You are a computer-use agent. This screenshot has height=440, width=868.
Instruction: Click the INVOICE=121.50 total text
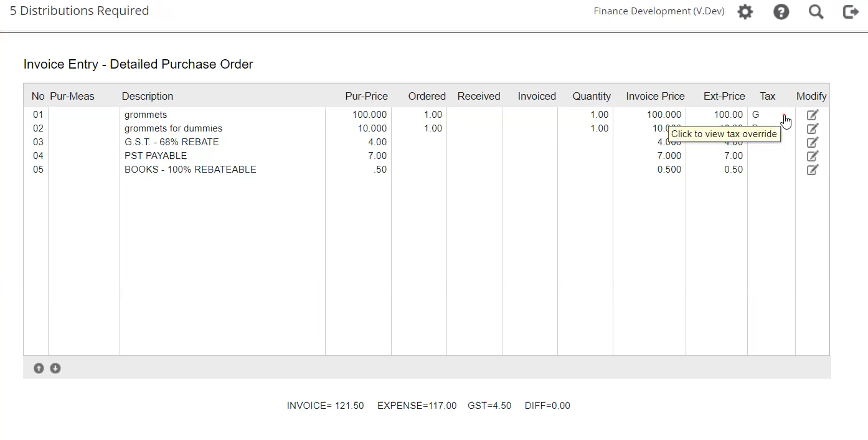point(324,405)
